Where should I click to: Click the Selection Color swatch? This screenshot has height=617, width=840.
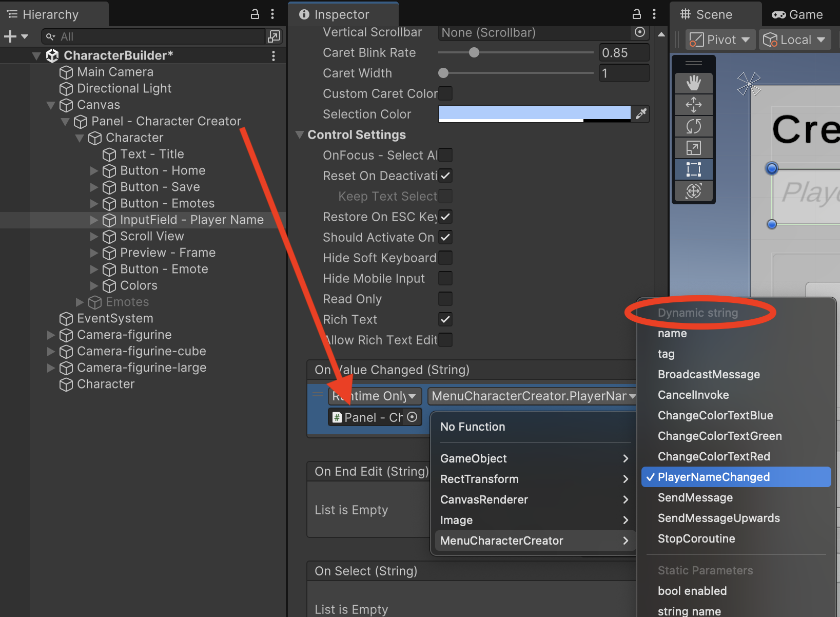(x=534, y=113)
